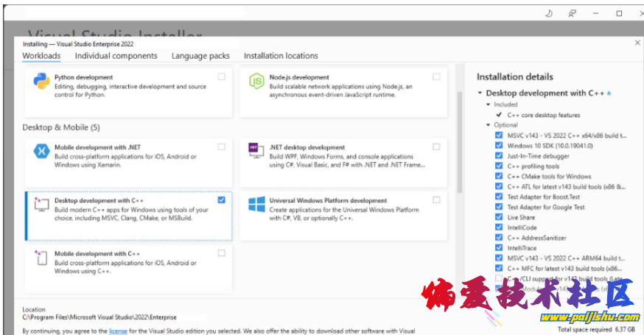This screenshot has width=644, height=335.
Task: Click the feedback icon in title bar
Action: (x=572, y=13)
